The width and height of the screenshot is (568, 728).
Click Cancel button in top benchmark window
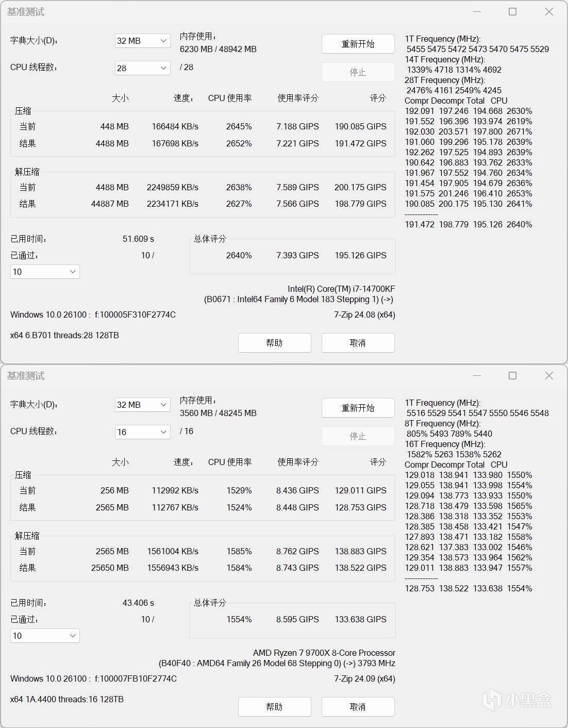coord(358,343)
